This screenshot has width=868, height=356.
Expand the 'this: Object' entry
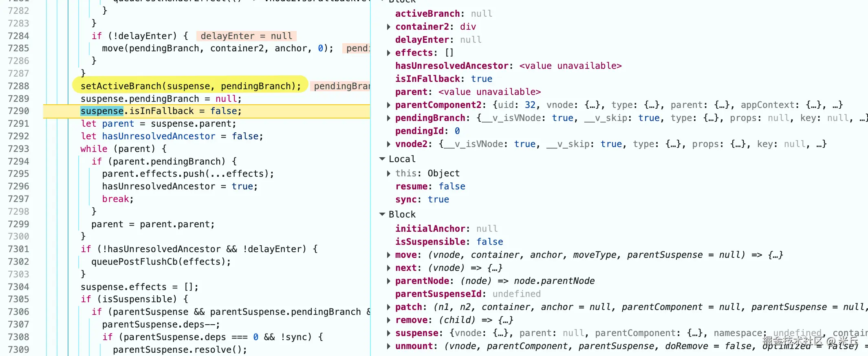388,174
